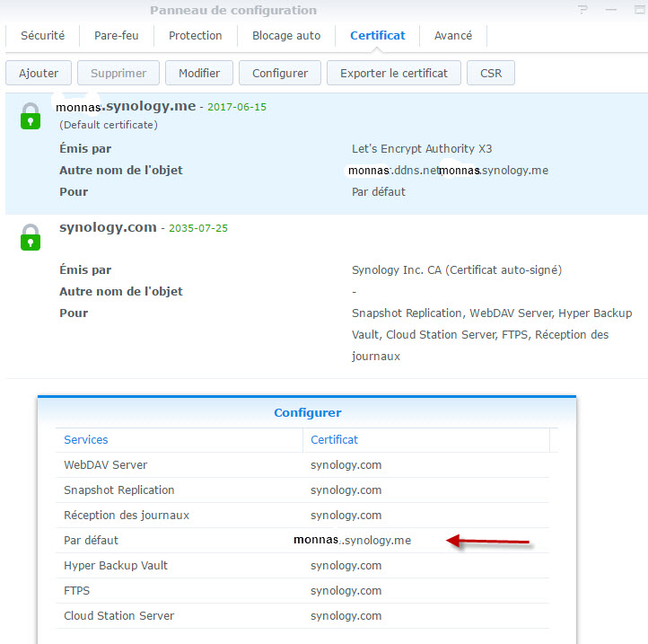This screenshot has height=644, width=648.
Task: Go to the Protection tab
Action: click(x=195, y=36)
